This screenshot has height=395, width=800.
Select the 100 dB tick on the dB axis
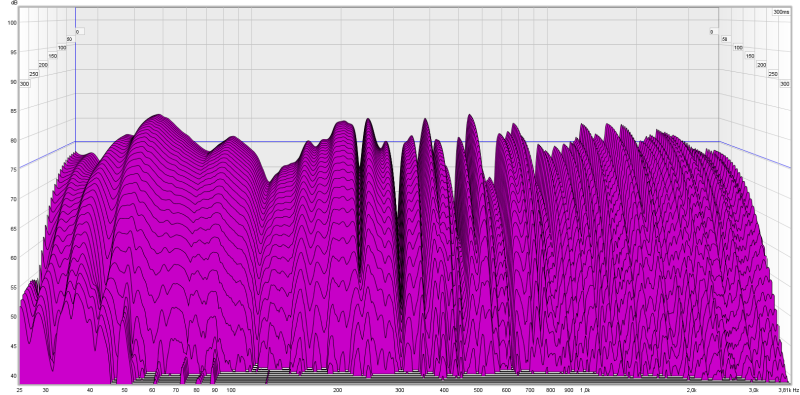pos(12,22)
